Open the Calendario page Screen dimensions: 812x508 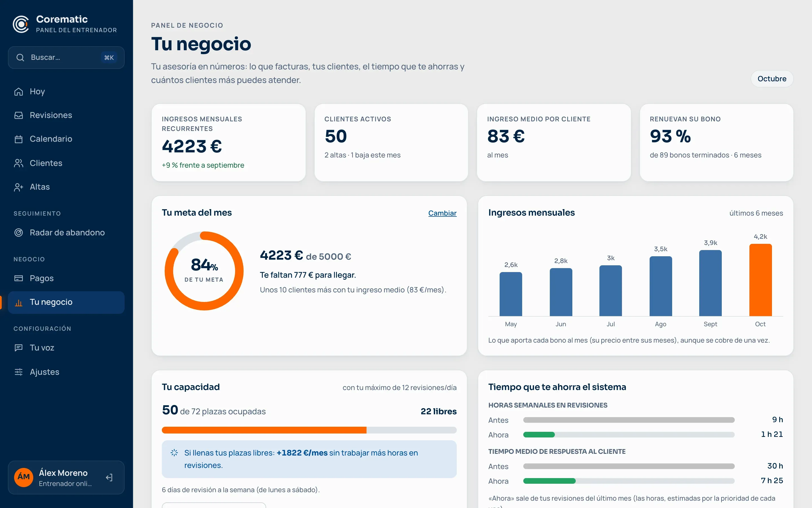point(66,139)
